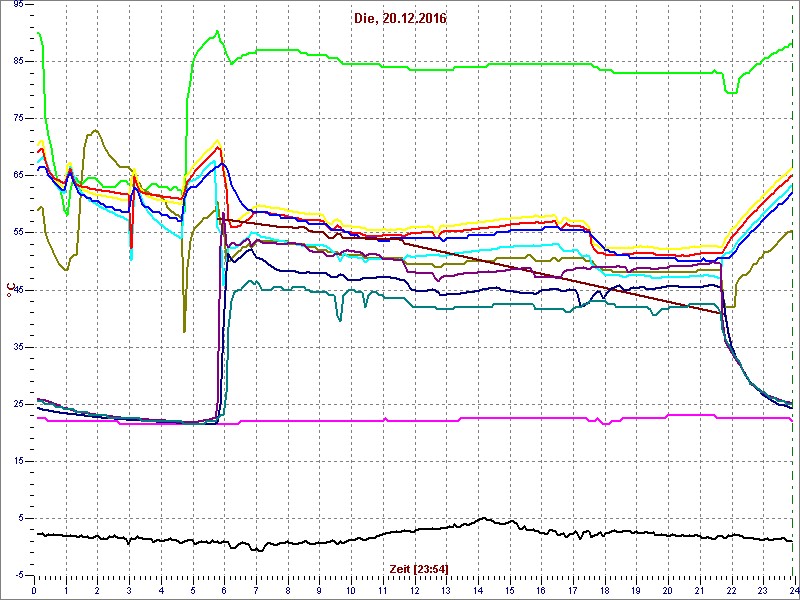Click hour 19 on the time axis
Image resolution: width=800 pixels, height=600 pixels.
pyautogui.click(x=636, y=590)
